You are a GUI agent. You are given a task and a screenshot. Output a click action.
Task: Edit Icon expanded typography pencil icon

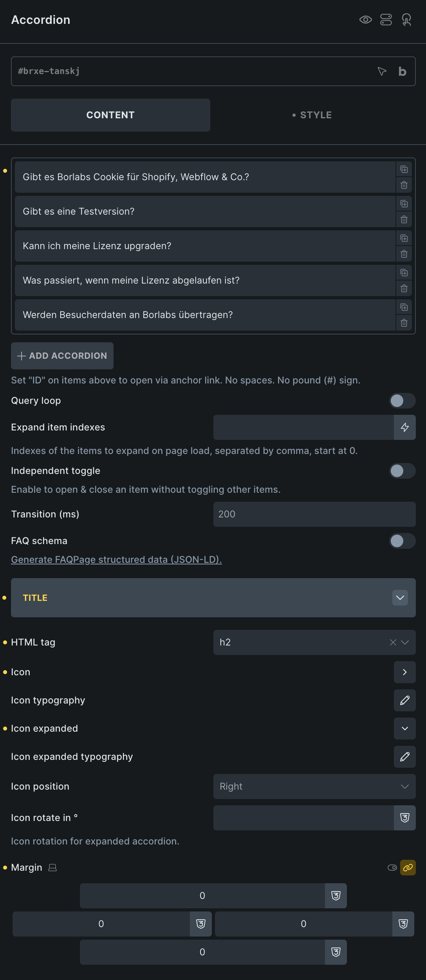pyautogui.click(x=405, y=757)
